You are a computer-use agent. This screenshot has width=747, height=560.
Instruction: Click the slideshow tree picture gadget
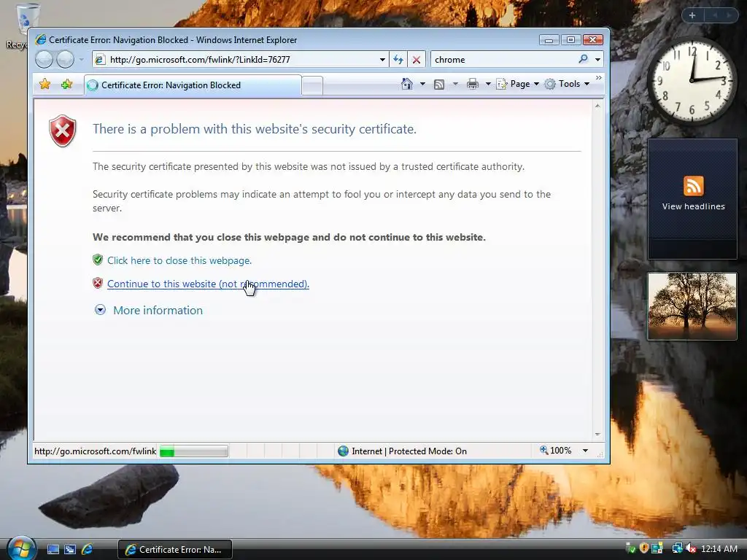[692, 306]
